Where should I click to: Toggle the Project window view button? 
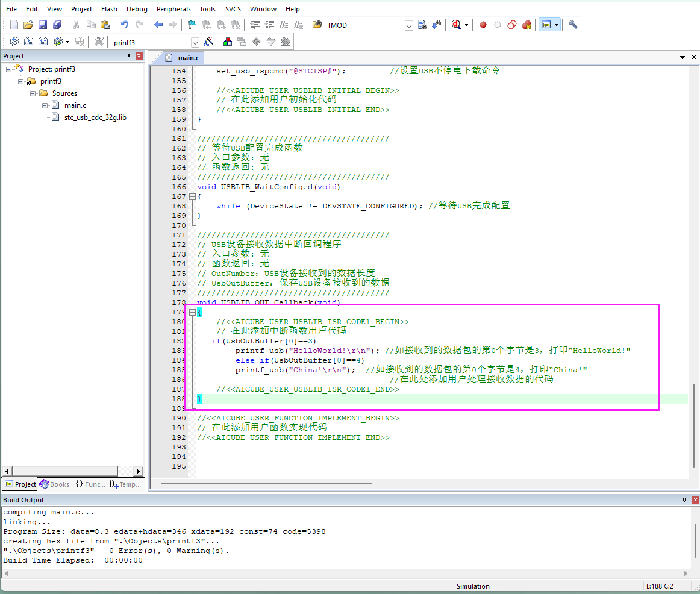tap(546, 25)
